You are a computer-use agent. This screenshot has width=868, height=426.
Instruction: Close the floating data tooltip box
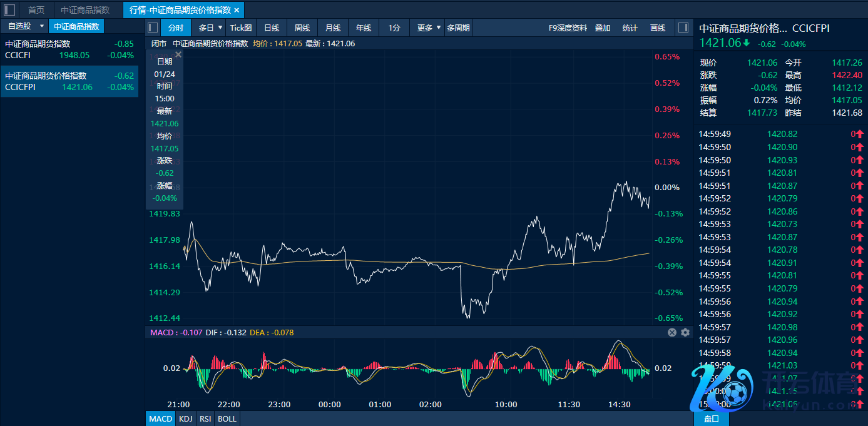(x=178, y=55)
